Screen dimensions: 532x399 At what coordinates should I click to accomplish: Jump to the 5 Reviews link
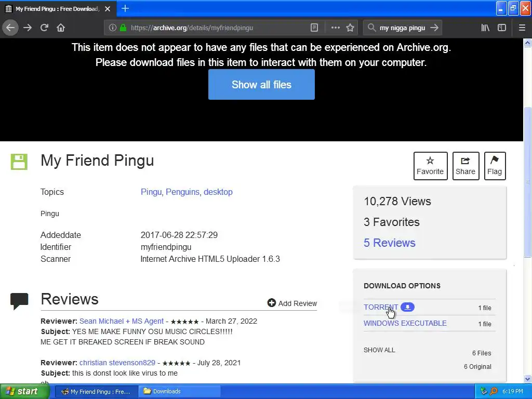coord(389,243)
